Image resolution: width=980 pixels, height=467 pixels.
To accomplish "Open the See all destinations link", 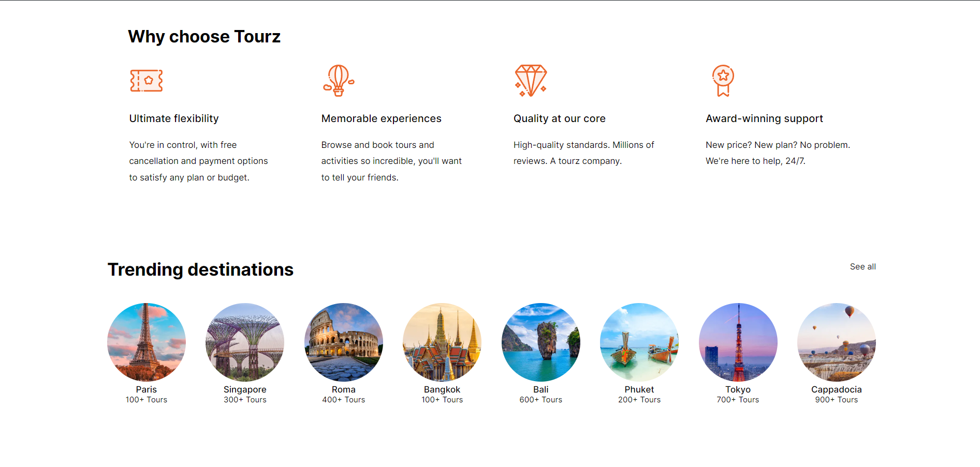I will pos(862,267).
